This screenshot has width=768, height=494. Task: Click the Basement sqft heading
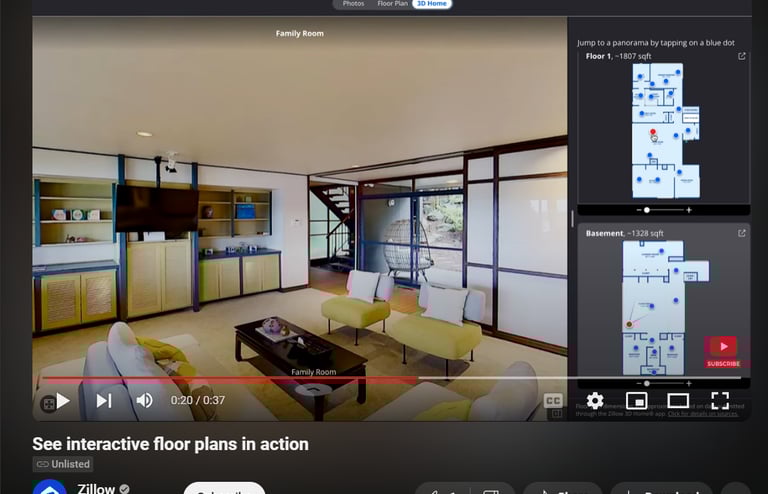(x=624, y=234)
